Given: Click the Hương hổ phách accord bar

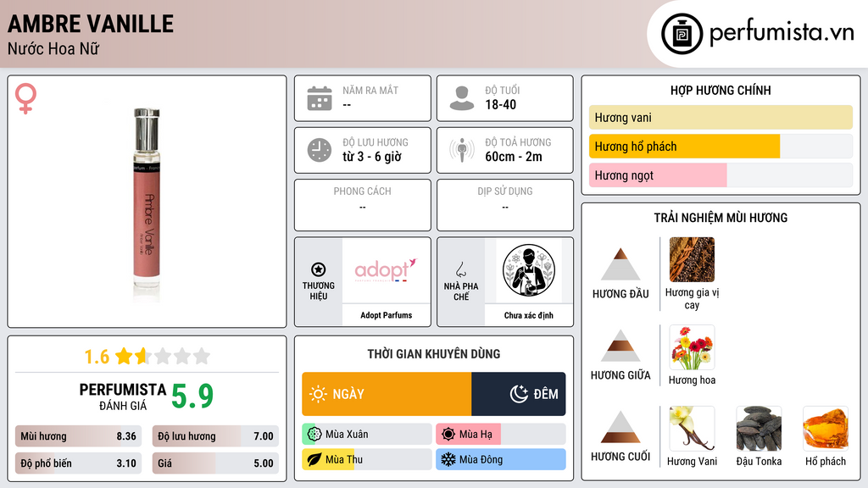Looking at the screenshot, I should (x=721, y=146).
